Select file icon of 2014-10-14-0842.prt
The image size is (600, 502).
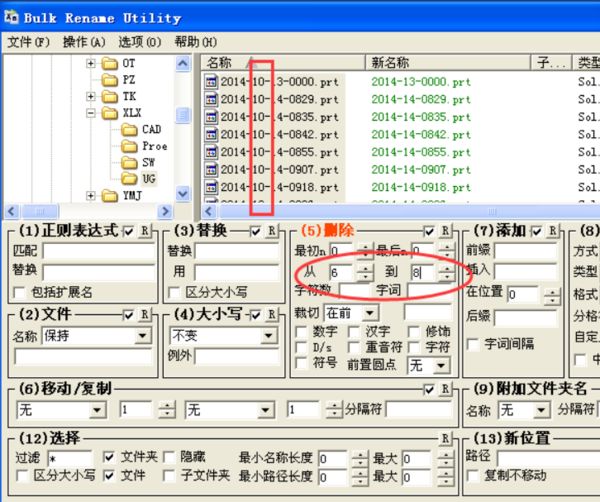coord(211,135)
